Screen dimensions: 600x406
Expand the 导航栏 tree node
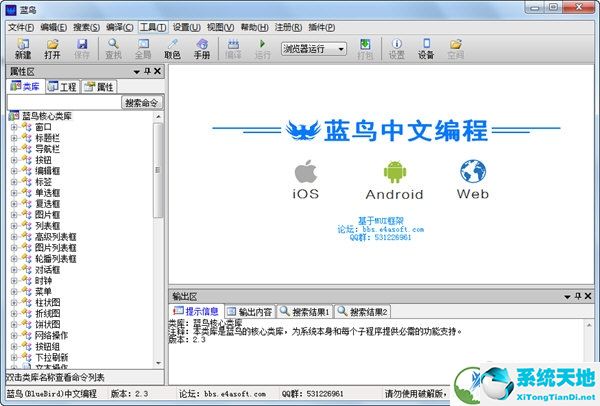pyautogui.click(x=14, y=149)
